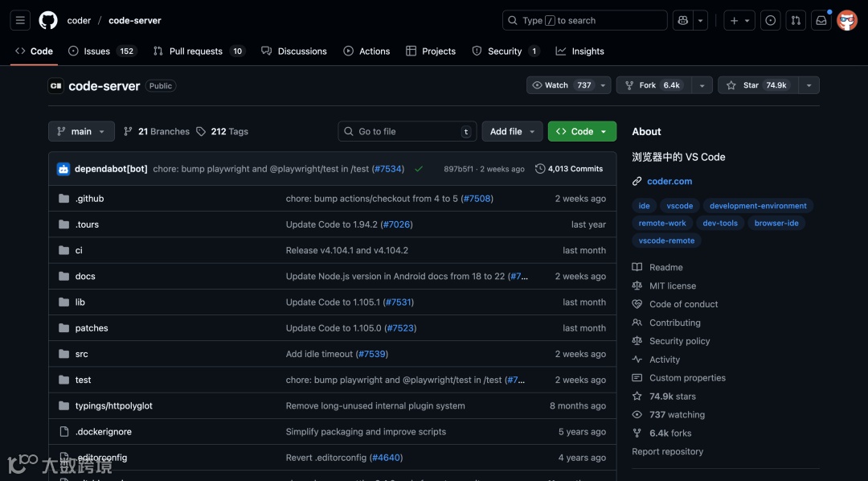Open the Add file dropdown

pos(512,131)
